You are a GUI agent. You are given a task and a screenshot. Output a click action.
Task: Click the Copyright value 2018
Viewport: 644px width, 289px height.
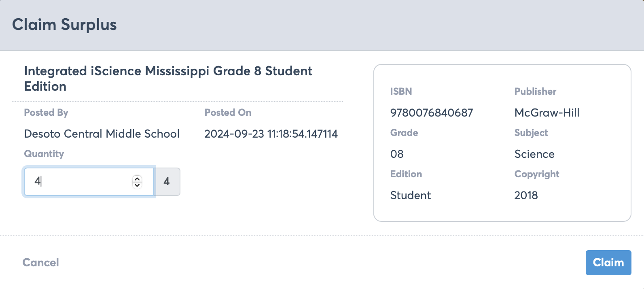[526, 195]
